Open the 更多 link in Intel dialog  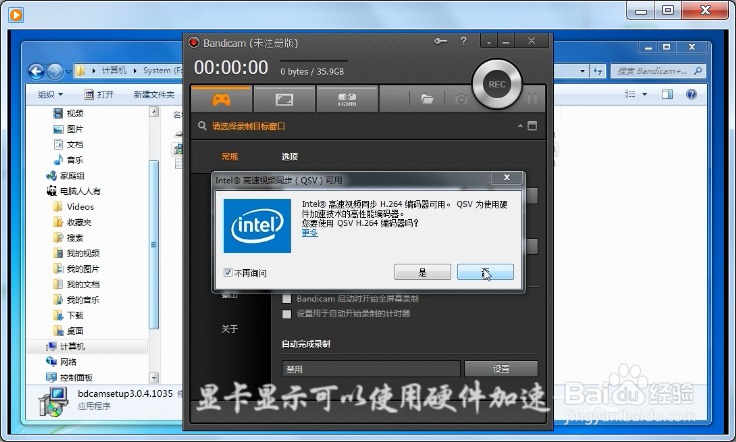[310, 233]
